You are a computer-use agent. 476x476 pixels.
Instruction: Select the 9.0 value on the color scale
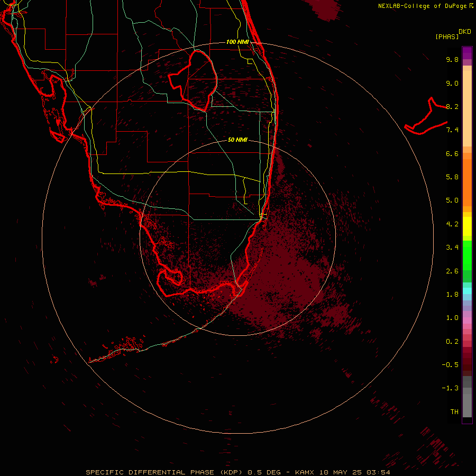click(x=452, y=83)
